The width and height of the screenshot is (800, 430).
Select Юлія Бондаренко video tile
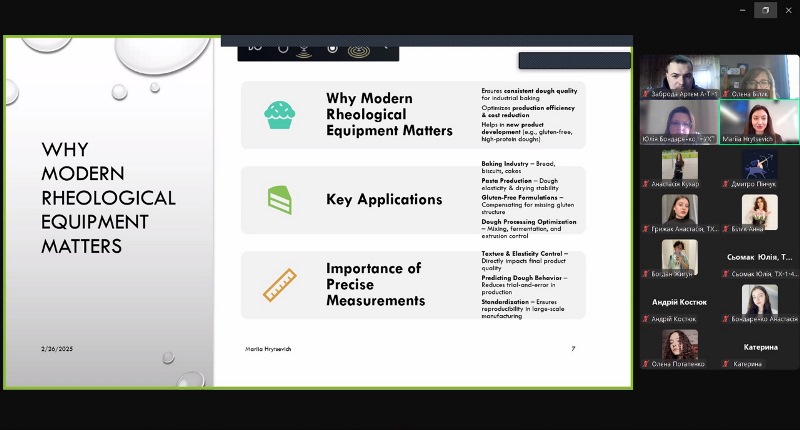tap(680, 121)
